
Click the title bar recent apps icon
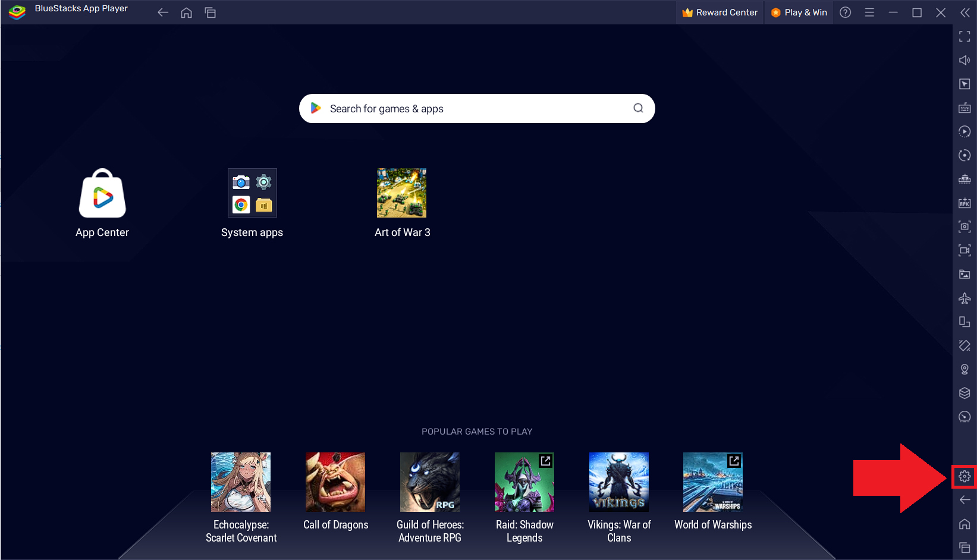point(210,12)
